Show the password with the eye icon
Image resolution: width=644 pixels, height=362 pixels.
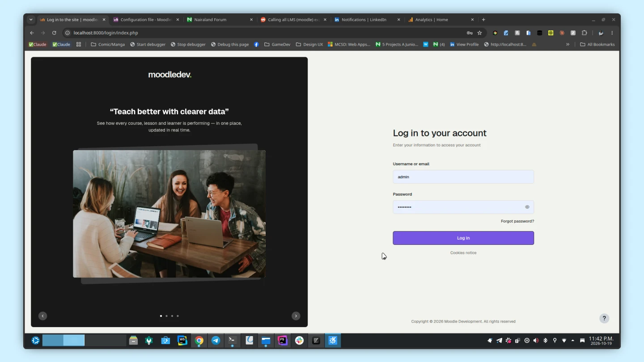pos(527,207)
